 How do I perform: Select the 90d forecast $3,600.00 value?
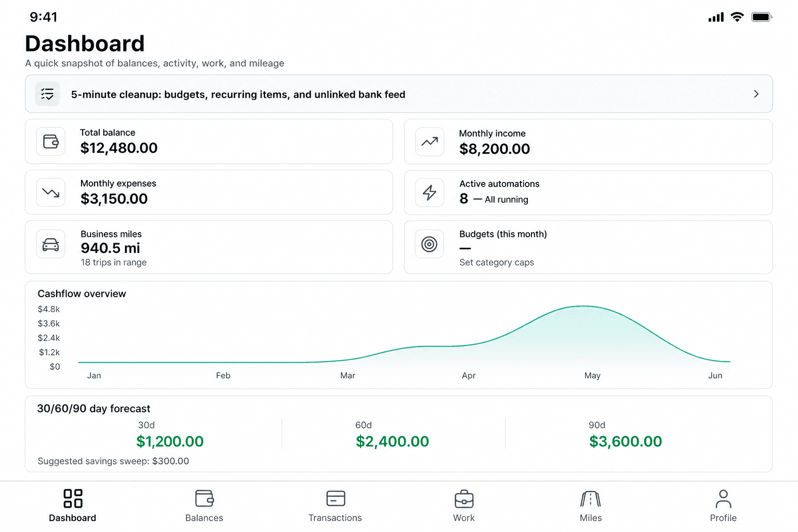point(626,442)
